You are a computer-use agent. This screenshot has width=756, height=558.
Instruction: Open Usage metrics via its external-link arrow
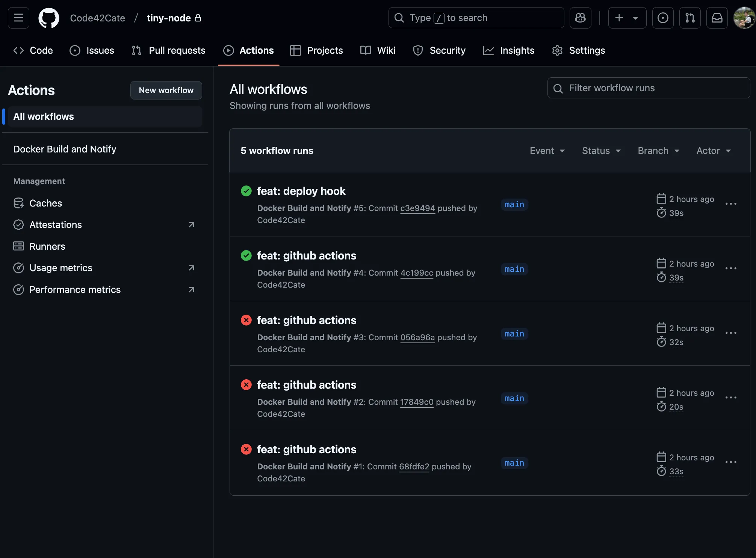point(191,268)
